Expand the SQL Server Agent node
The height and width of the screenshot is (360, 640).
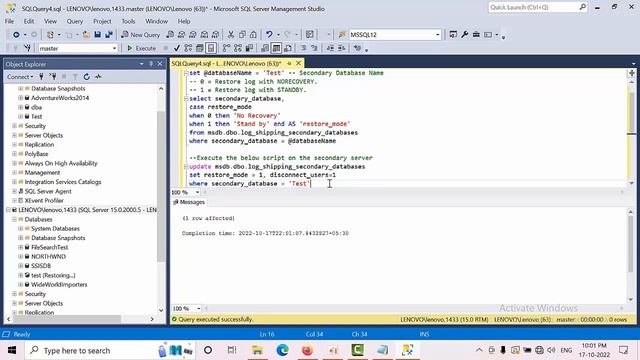tap(14, 191)
